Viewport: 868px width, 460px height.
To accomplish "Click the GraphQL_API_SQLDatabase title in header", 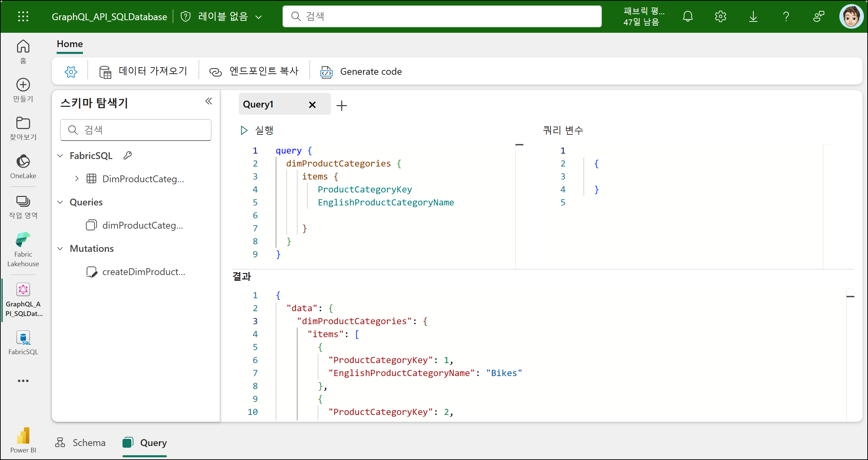I will (109, 17).
